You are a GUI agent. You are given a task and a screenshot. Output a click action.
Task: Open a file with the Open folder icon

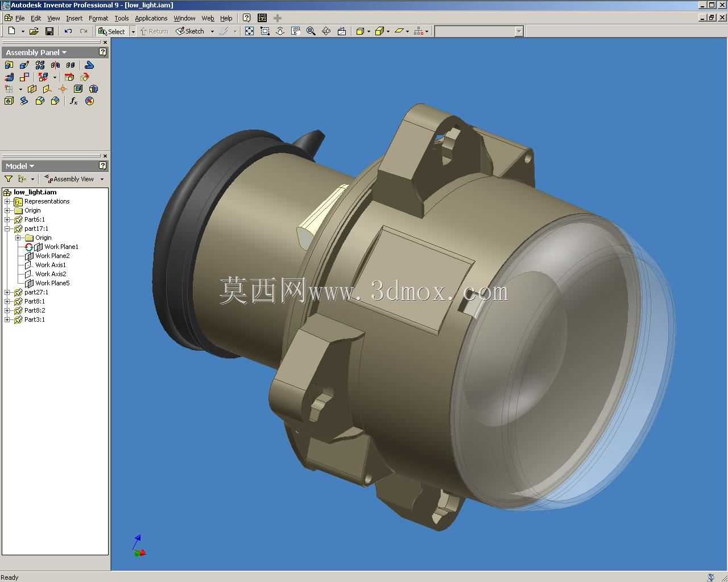(x=34, y=31)
